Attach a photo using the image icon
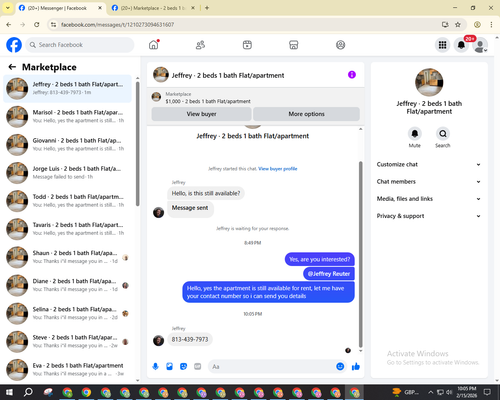This screenshot has height=400, width=500. (x=169, y=367)
